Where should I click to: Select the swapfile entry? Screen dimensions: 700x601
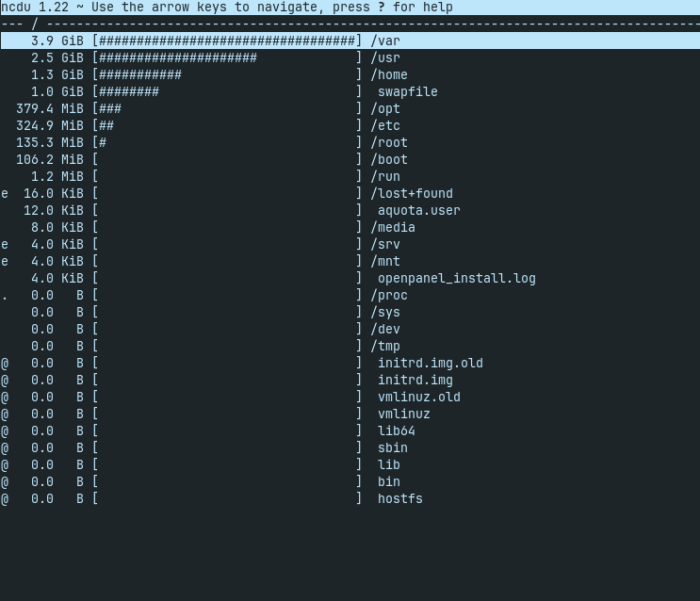(x=350, y=91)
